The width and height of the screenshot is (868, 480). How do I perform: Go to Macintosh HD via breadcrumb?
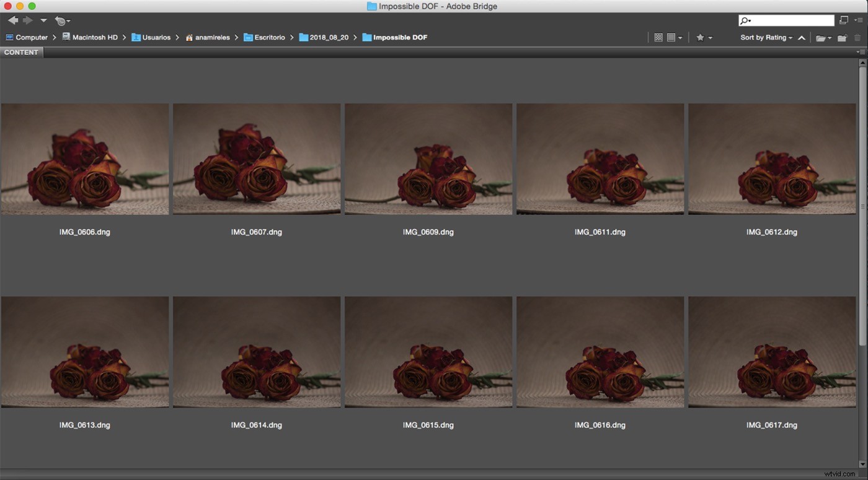click(94, 37)
